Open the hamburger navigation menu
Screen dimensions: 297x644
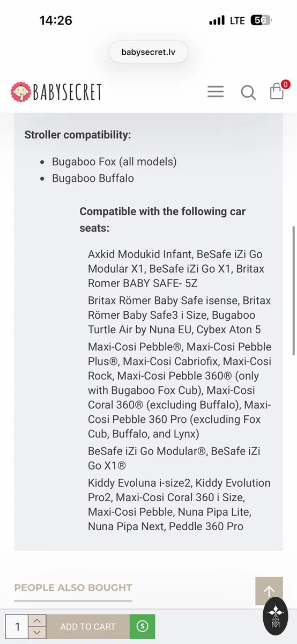coord(216,92)
